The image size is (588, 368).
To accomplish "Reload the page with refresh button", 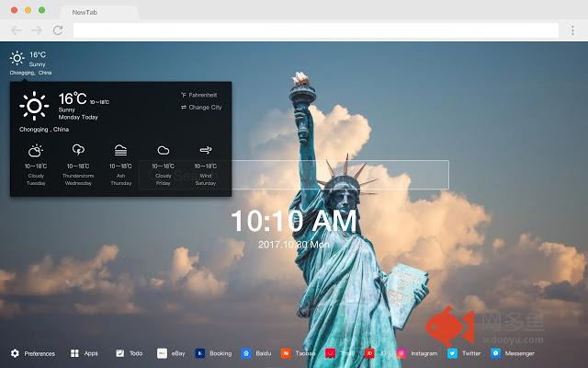I will 58,30.
